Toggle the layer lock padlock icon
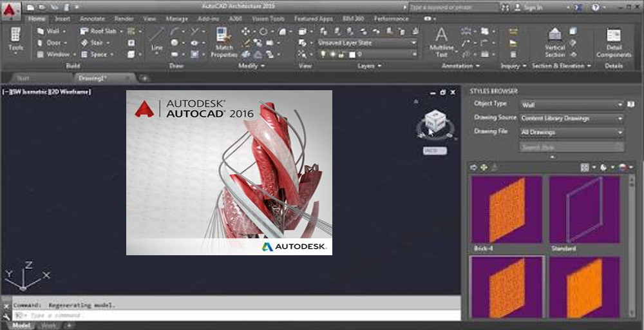Image resolution: width=644 pixels, height=330 pixels. [x=341, y=54]
